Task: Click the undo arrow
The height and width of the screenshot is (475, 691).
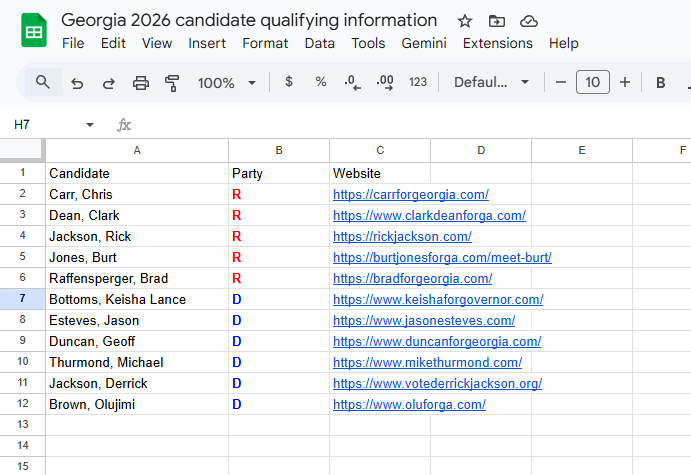Action: click(77, 82)
